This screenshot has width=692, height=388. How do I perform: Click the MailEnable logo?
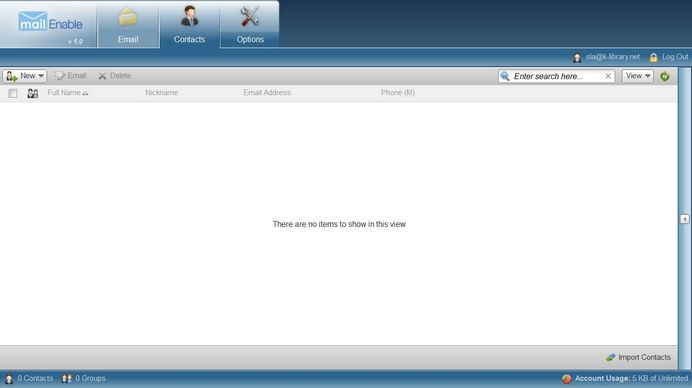[x=50, y=22]
